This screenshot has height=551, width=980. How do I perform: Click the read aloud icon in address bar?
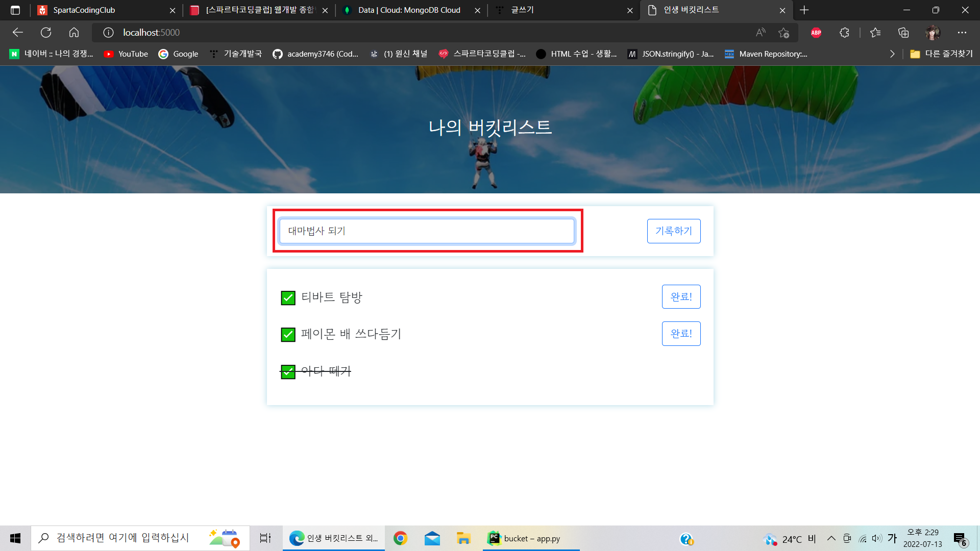pyautogui.click(x=761, y=33)
